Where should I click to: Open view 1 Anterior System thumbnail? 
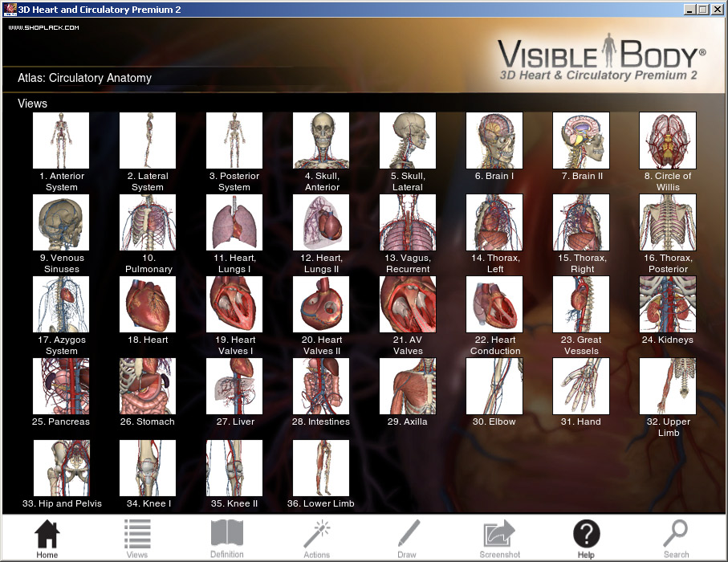(61, 140)
